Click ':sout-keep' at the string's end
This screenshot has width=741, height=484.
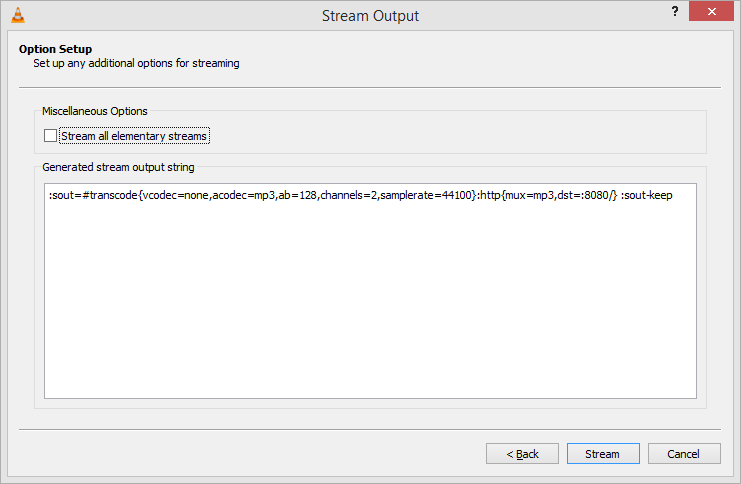[647, 196]
